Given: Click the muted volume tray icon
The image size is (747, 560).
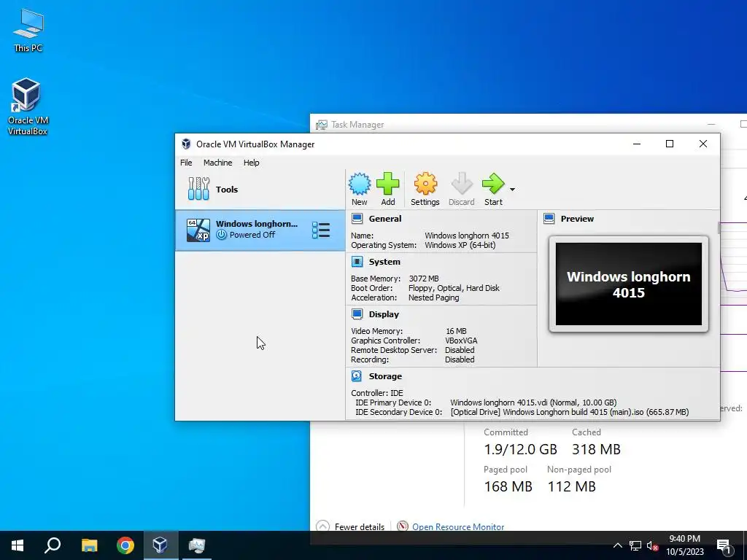Looking at the screenshot, I should click(x=652, y=545).
